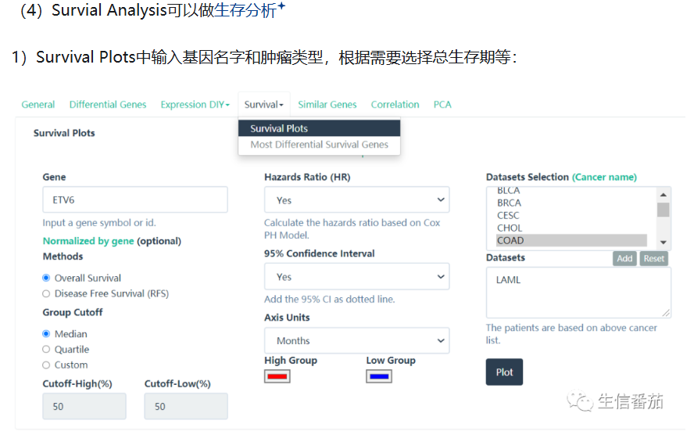Pick the blue Low Group color swatch
Screen dimensions: 695x442
pyautogui.click(x=378, y=376)
